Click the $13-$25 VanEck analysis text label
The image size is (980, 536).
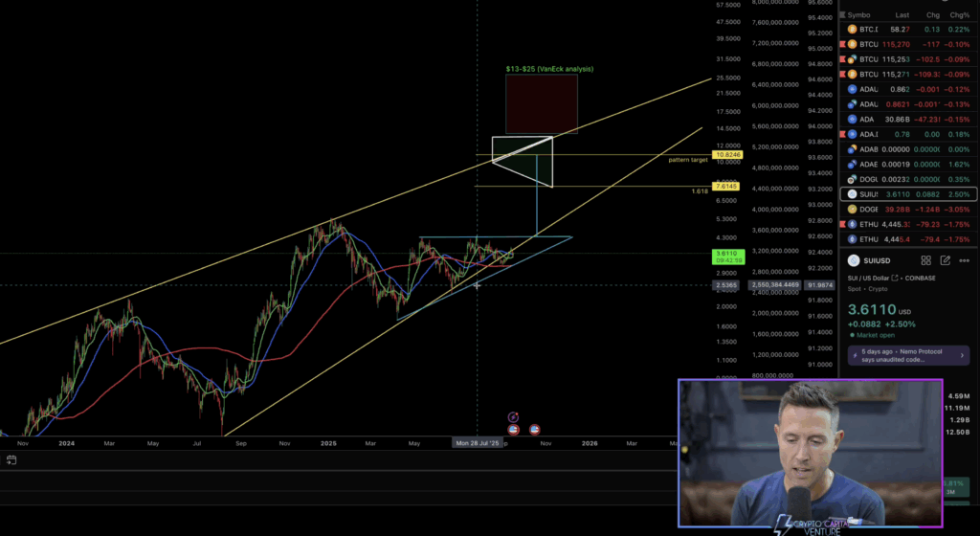point(549,69)
